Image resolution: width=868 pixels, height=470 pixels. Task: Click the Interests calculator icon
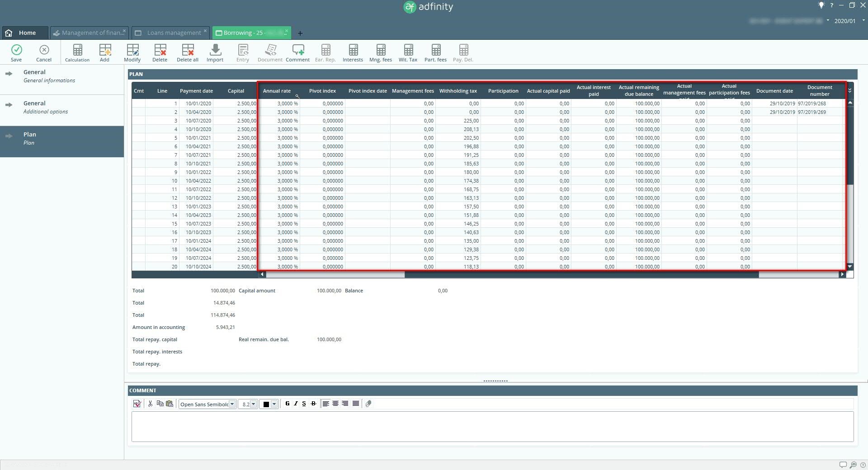(353, 52)
